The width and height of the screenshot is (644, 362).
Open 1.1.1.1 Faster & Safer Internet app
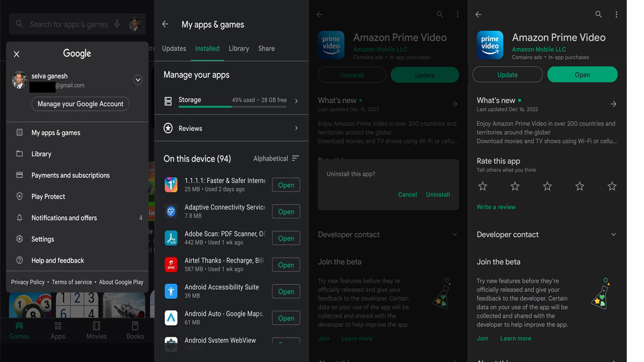click(286, 185)
